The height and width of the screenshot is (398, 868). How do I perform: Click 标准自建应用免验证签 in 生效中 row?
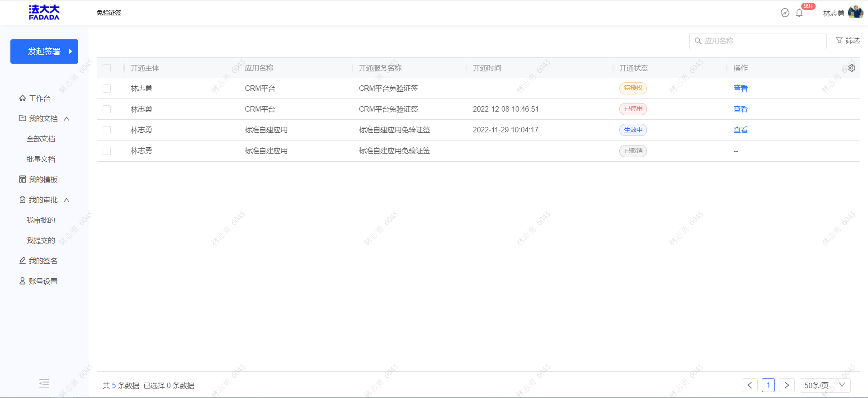coord(394,130)
